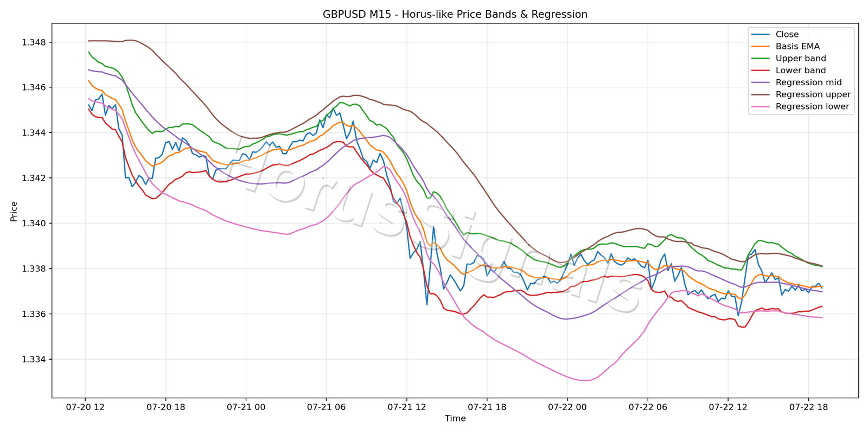
Task: Click the blue Close line swatch in legend
Action: [x=761, y=35]
